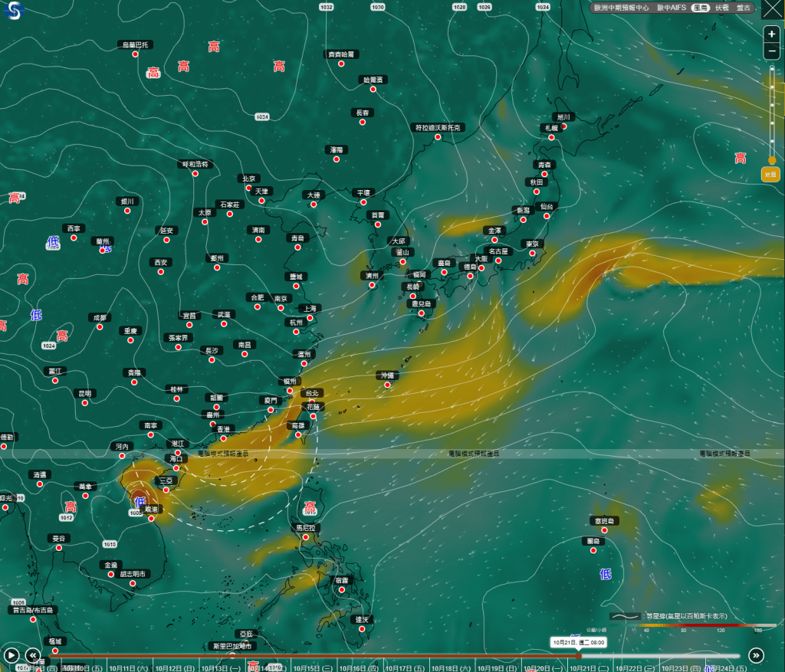Click the timeline's current position handle
Screen dimensions: 785x672
(579, 655)
